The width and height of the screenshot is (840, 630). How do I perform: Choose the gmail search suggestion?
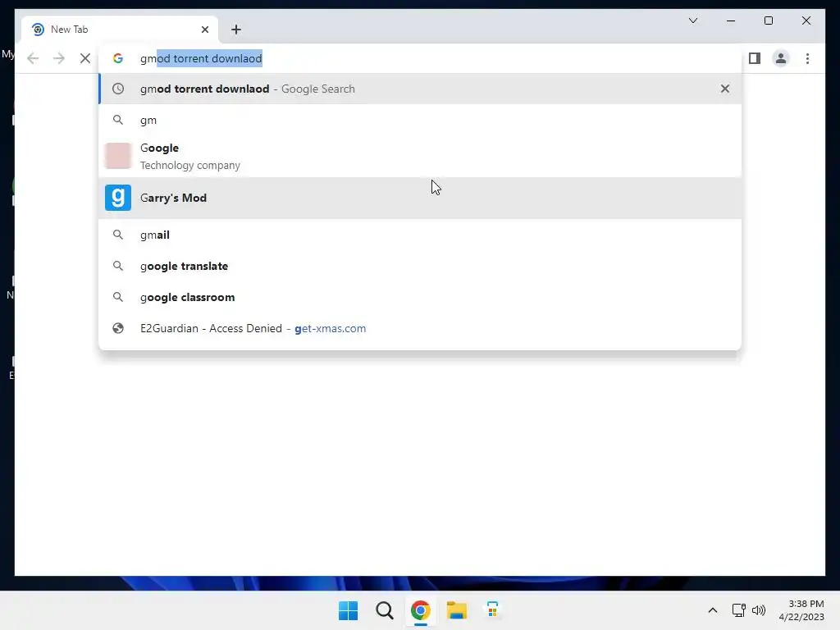pyautogui.click(x=420, y=235)
